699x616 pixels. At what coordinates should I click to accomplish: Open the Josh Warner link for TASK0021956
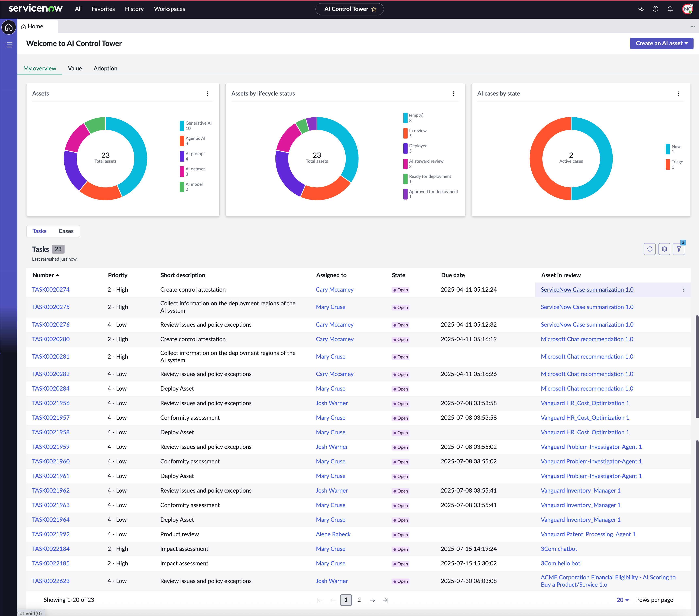(x=332, y=403)
